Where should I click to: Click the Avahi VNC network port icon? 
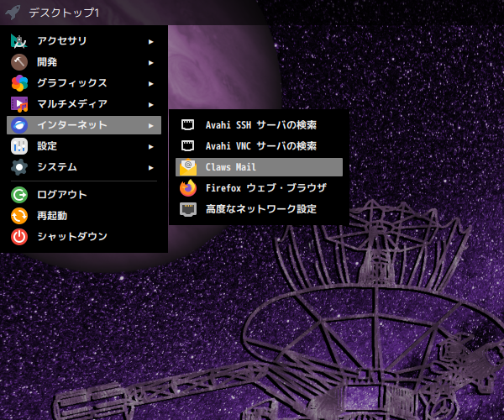pyautogui.click(x=187, y=145)
